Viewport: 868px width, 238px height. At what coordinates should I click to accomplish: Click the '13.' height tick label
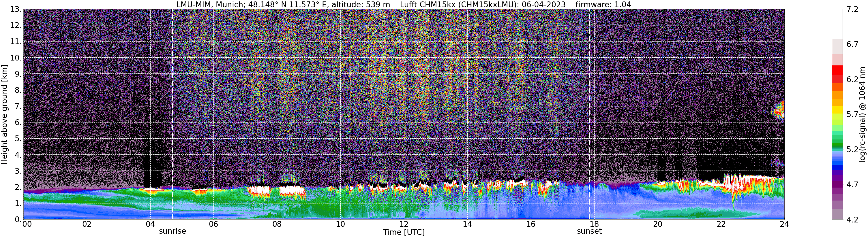pos(16,10)
